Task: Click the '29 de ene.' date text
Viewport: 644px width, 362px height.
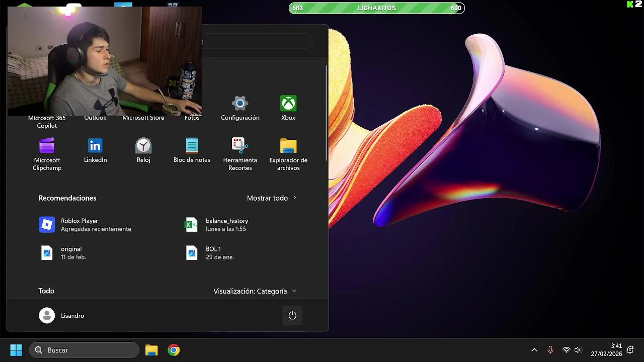Action: point(220,257)
